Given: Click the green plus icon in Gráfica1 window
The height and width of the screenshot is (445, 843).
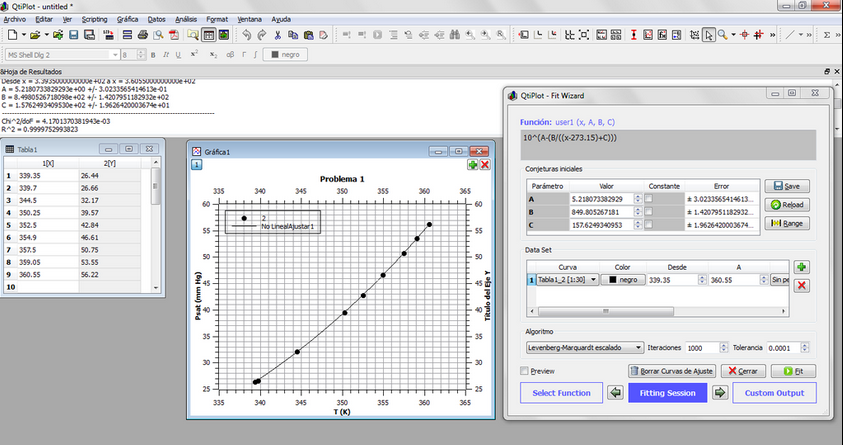Looking at the screenshot, I should (473, 164).
